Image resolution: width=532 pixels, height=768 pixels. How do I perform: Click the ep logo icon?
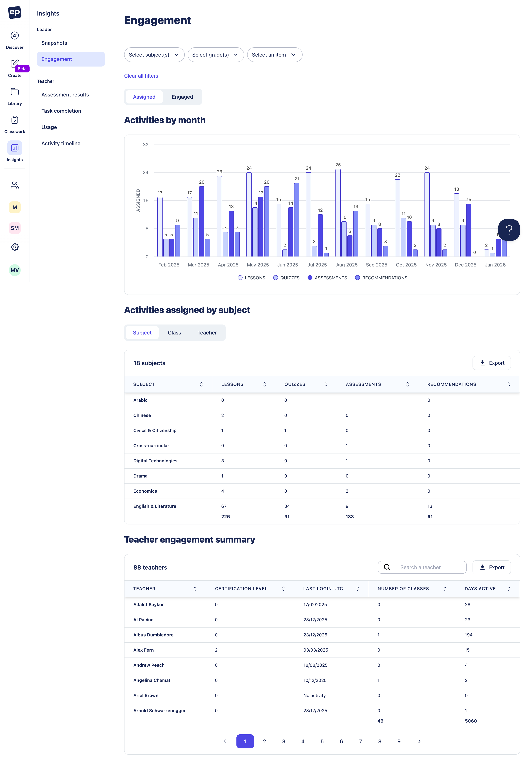(x=15, y=12)
